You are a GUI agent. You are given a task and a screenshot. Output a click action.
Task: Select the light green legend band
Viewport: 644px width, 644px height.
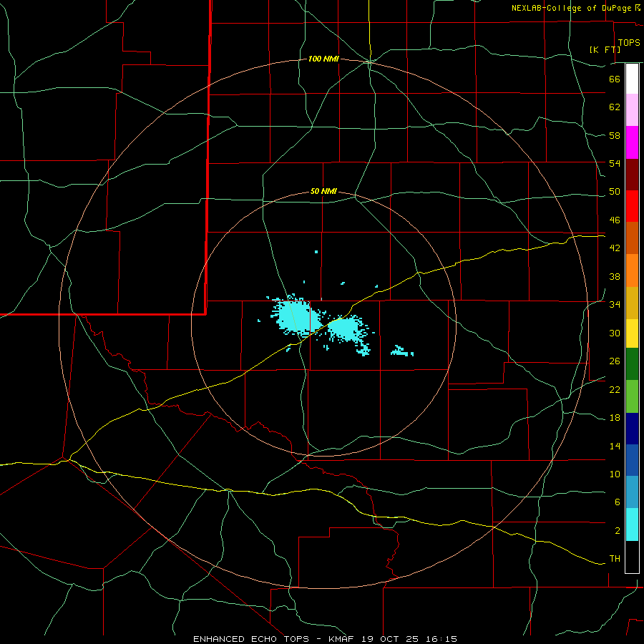[x=632, y=396]
